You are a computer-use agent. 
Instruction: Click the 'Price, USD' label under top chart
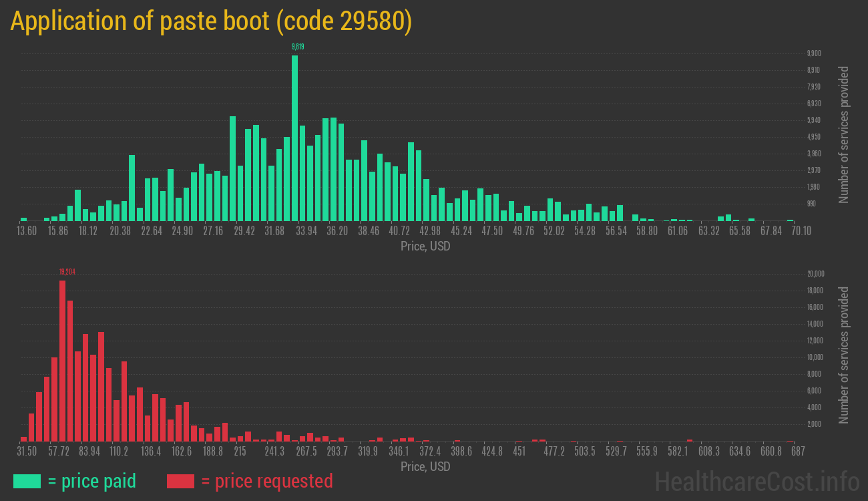pyautogui.click(x=424, y=246)
